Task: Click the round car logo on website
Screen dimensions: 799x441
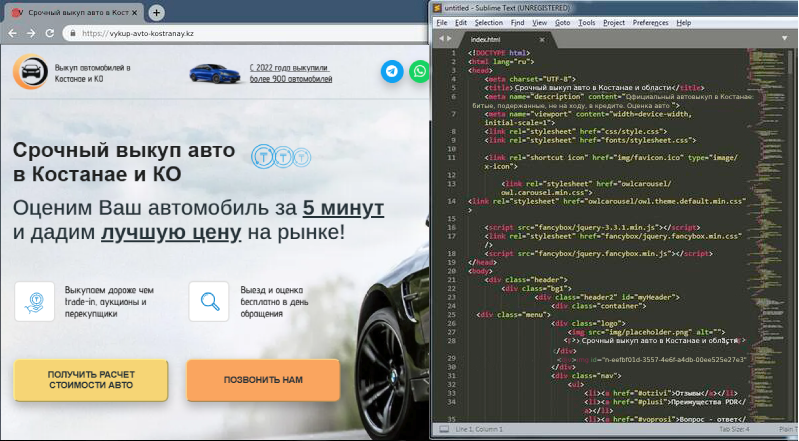Action: [31, 72]
